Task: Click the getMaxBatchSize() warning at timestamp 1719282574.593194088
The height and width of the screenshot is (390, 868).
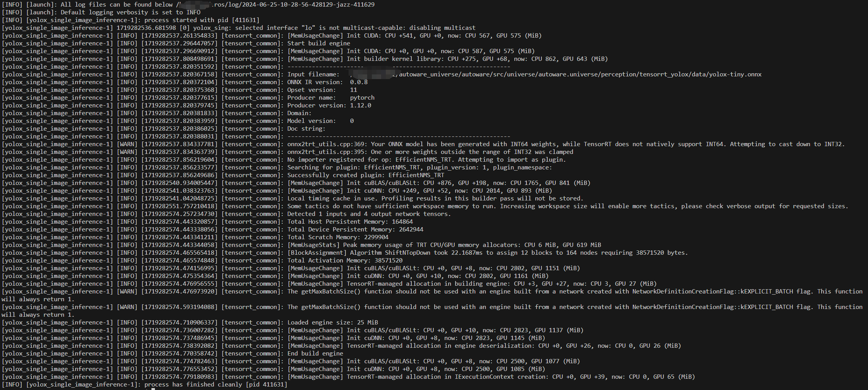Action: [432, 311]
